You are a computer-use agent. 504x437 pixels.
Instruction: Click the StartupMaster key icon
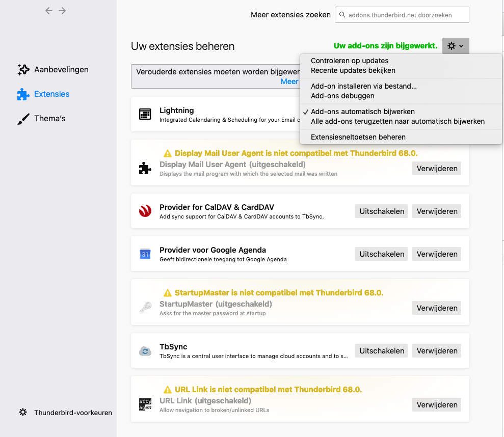[145, 308]
